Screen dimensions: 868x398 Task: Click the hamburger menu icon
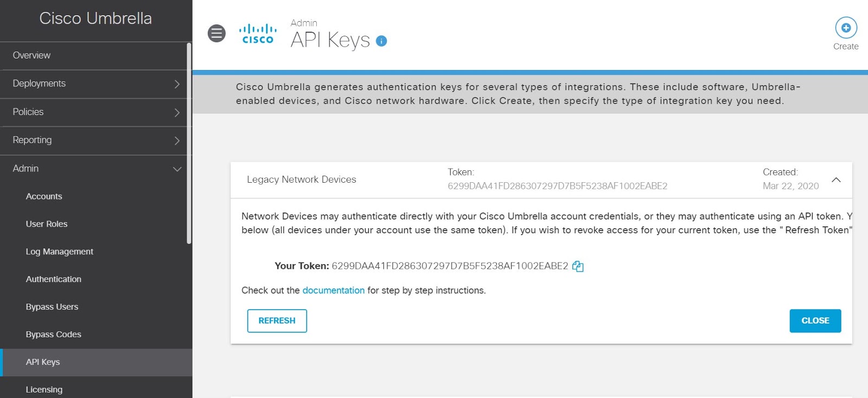216,34
